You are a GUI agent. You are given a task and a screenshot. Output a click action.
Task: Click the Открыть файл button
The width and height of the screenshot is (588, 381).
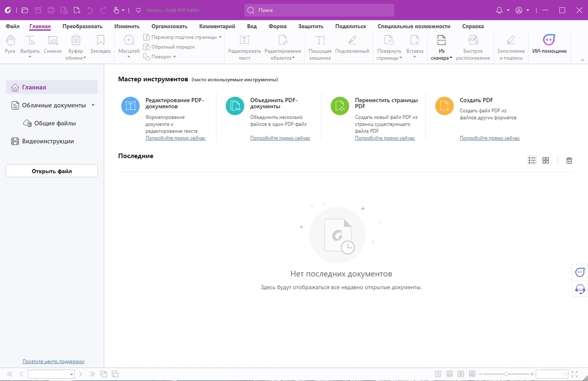pyautogui.click(x=52, y=171)
